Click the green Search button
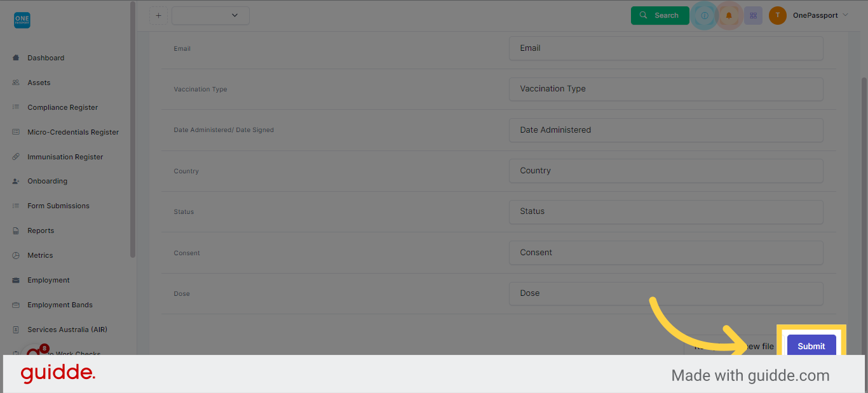868x393 pixels. 660,15
